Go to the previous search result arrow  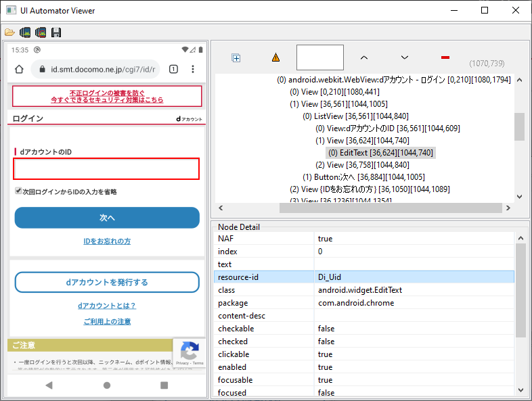pos(364,57)
